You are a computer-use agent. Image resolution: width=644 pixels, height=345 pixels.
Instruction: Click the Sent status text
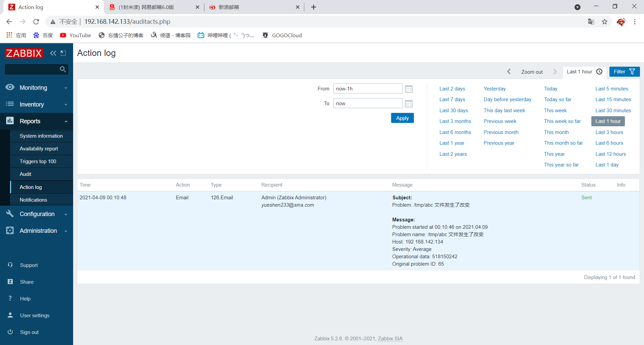(586, 198)
